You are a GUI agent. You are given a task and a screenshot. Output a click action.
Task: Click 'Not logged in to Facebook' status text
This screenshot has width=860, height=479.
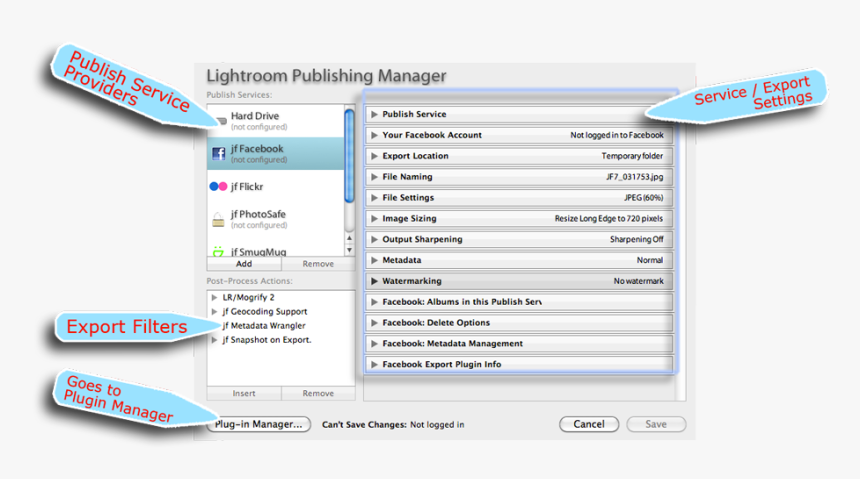tap(617, 135)
